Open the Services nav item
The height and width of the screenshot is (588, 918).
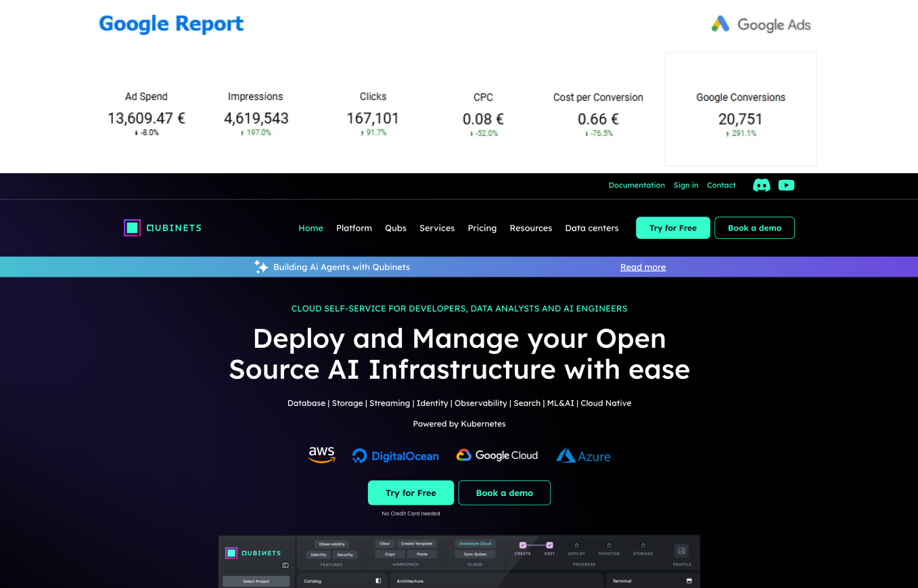tap(437, 228)
